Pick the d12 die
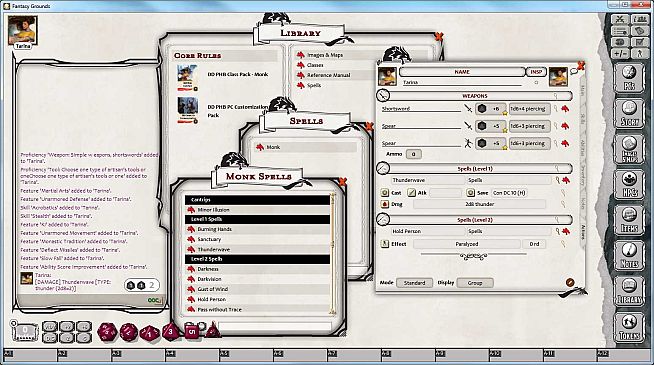This screenshot has width=654, height=365. coord(128,332)
